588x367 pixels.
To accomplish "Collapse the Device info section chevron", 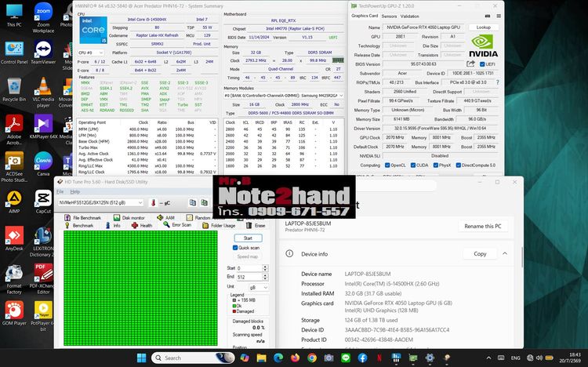I will coord(505,253).
